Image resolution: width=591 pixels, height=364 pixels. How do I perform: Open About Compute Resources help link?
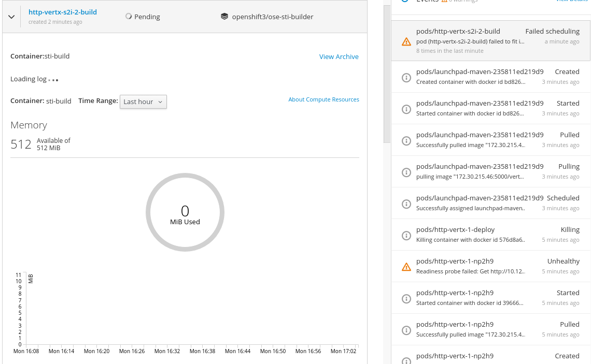324,99
